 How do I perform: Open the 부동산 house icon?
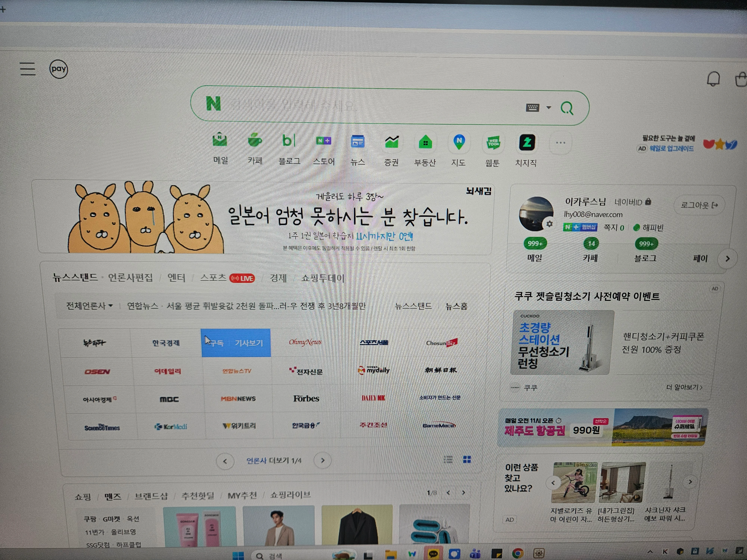(425, 142)
